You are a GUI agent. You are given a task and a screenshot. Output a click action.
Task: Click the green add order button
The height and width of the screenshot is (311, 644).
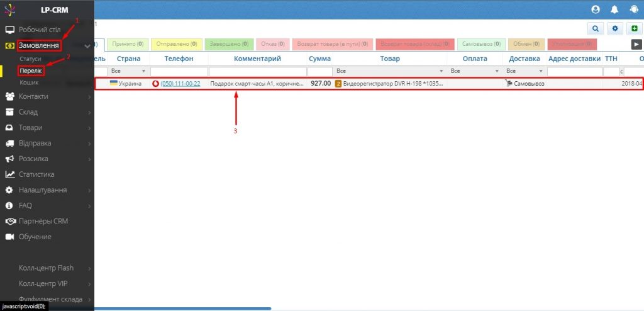(635, 29)
